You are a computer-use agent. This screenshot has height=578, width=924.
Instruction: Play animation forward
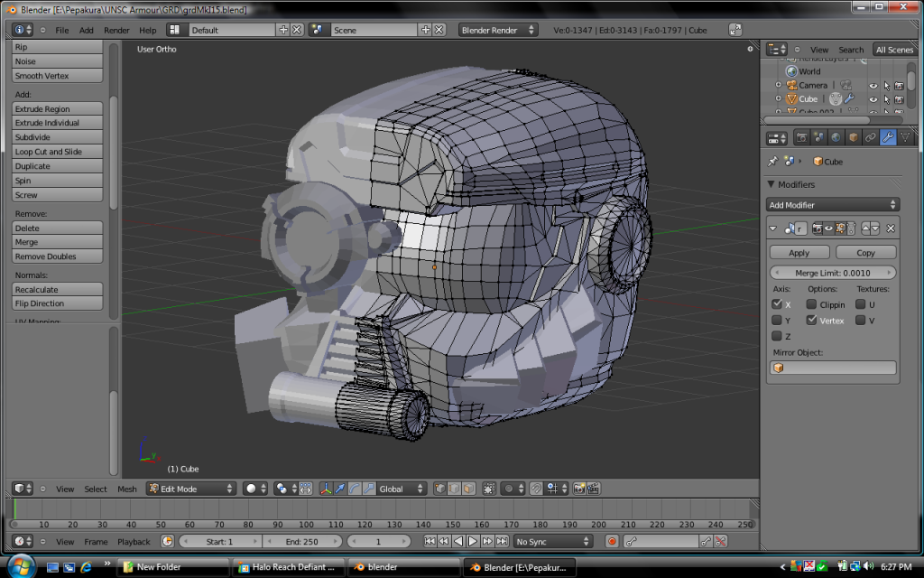473,542
